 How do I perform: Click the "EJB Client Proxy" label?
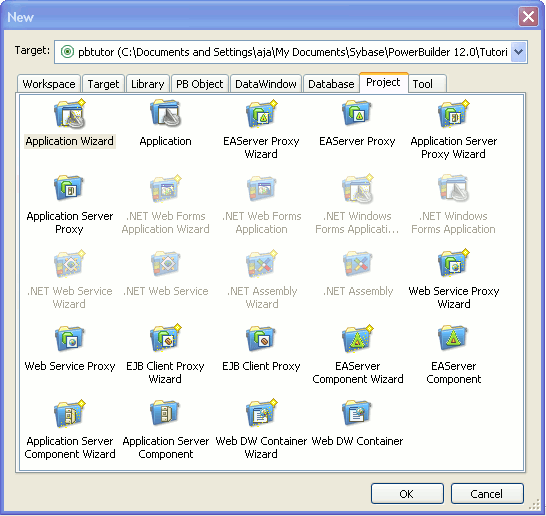point(261,366)
